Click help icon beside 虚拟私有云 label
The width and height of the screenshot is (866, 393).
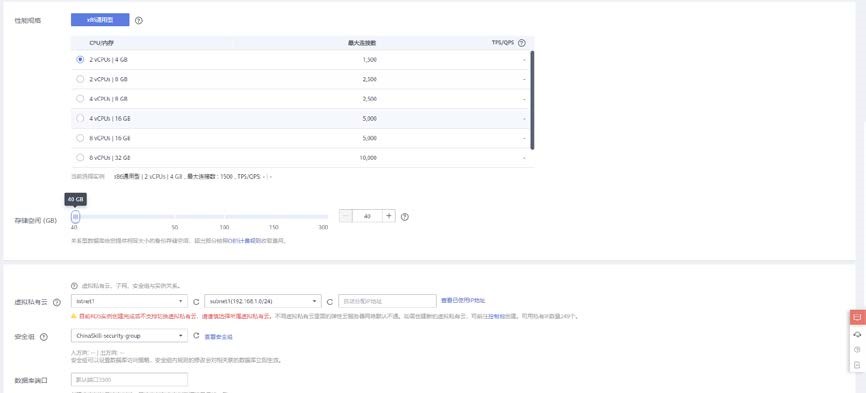57,302
